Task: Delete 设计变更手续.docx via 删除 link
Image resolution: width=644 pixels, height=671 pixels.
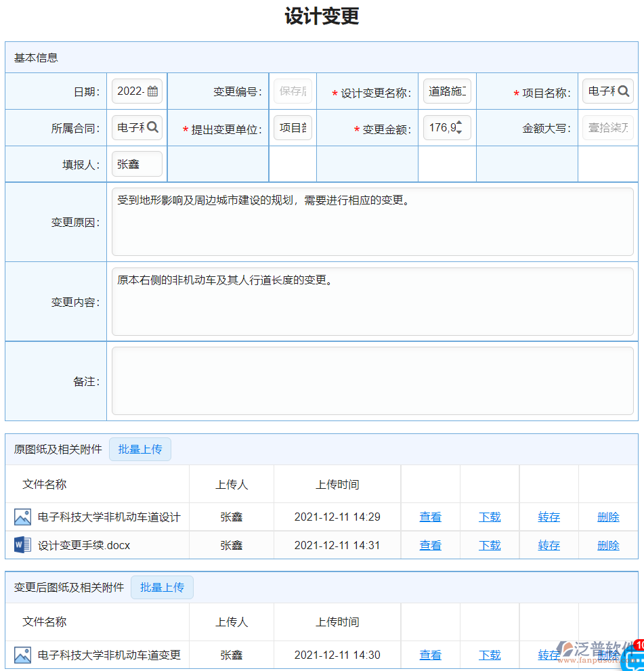Action: [608, 545]
